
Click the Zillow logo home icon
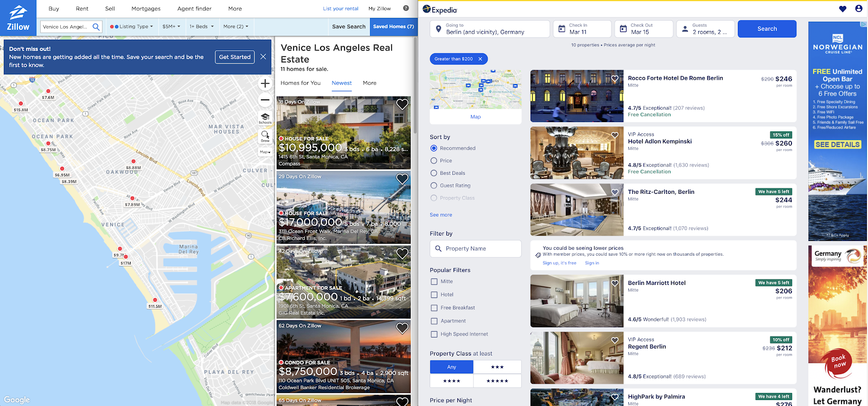click(x=18, y=17)
